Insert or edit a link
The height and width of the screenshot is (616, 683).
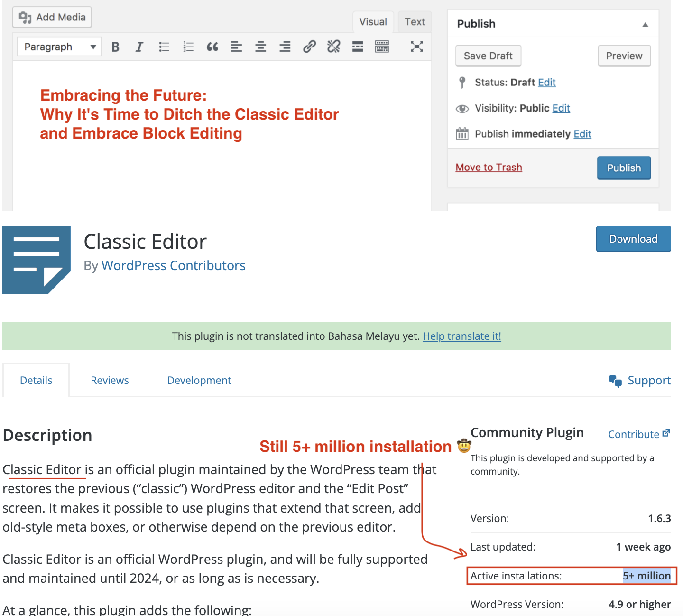[309, 47]
